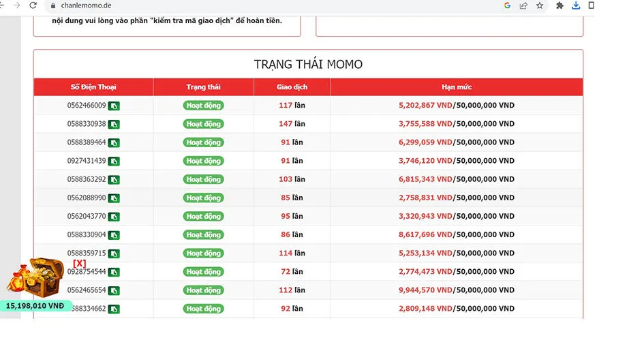This screenshot has width=644, height=340.
Task: Reload the page with the refresh icon
Action: coord(33,5)
